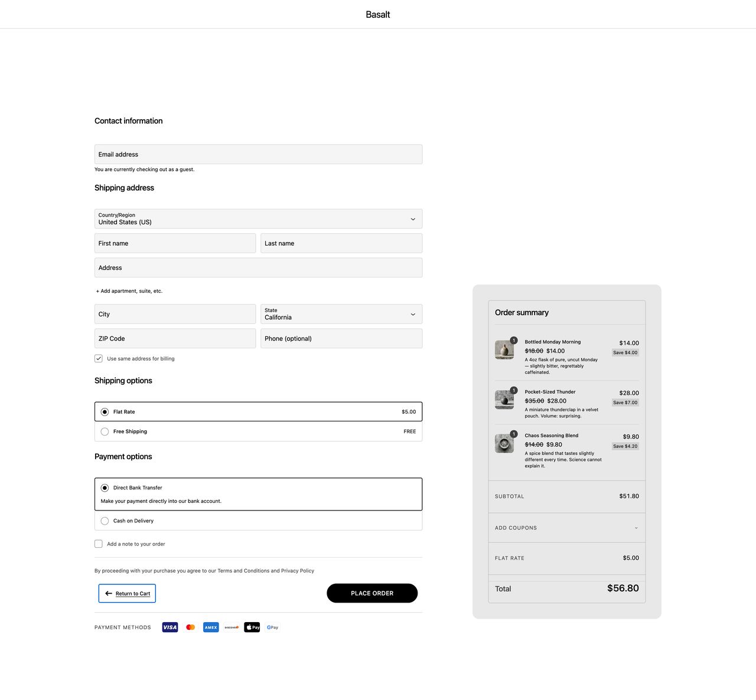Click the Visa payment icon
This screenshot has width=756, height=700.
pyautogui.click(x=170, y=627)
